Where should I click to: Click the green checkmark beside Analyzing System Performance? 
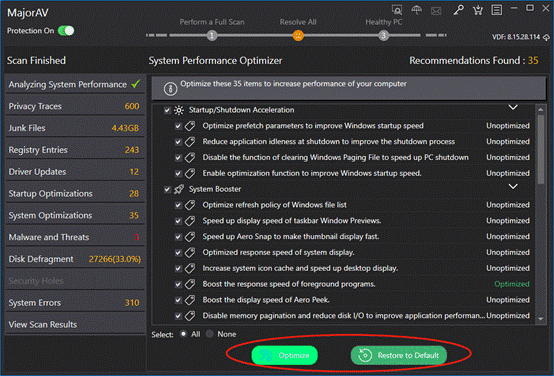[136, 84]
